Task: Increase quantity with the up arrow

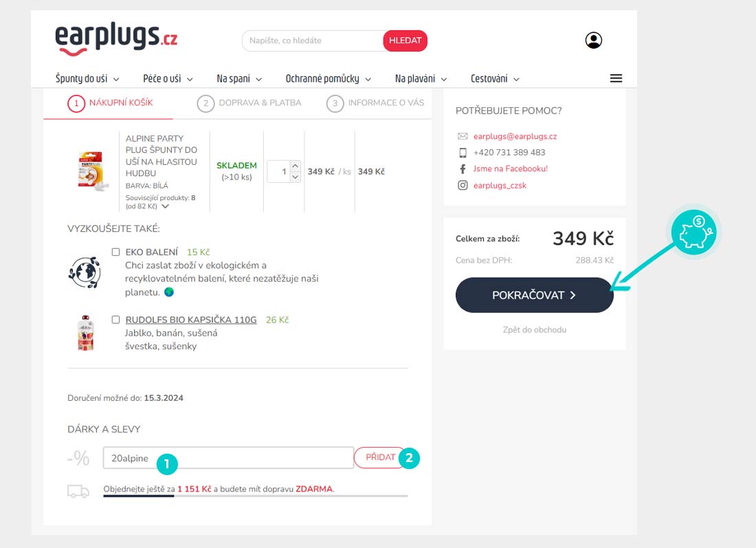Action: coord(295,166)
